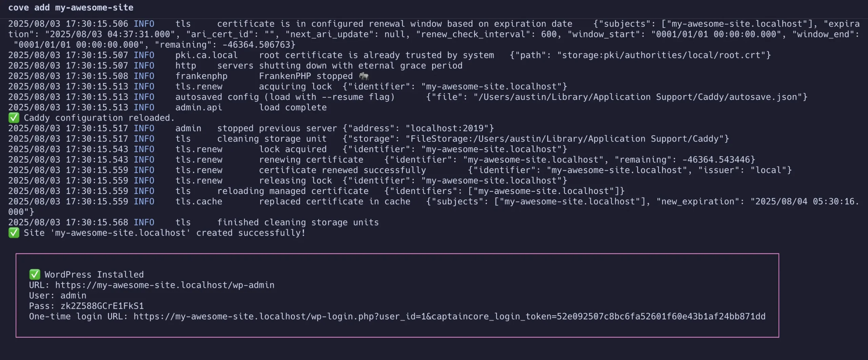Click the INFO label on the frankenphp line
The width and height of the screenshot is (868, 360).
pos(144,76)
